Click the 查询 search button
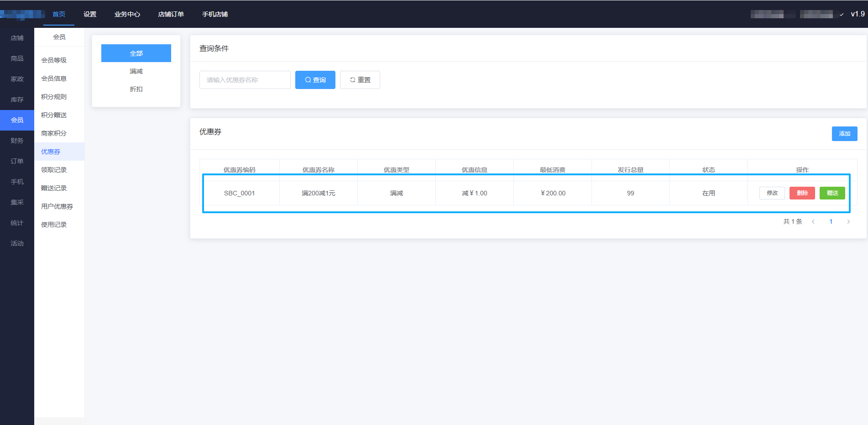This screenshot has width=868, height=425. 315,80
